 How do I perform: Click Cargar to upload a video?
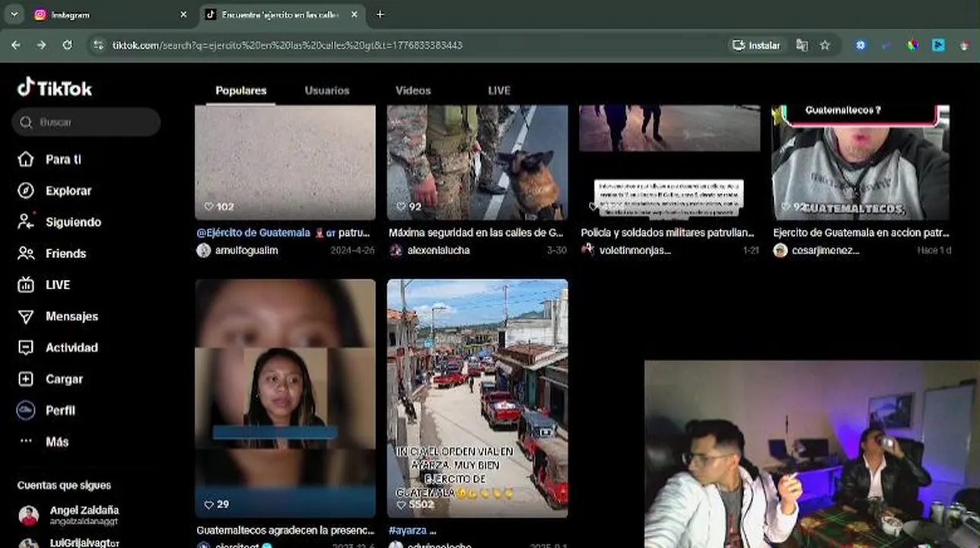tap(50, 379)
